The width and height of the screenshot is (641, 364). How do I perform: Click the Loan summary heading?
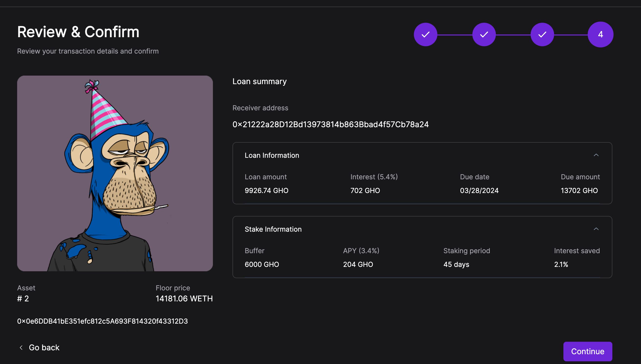coord(260,81)
